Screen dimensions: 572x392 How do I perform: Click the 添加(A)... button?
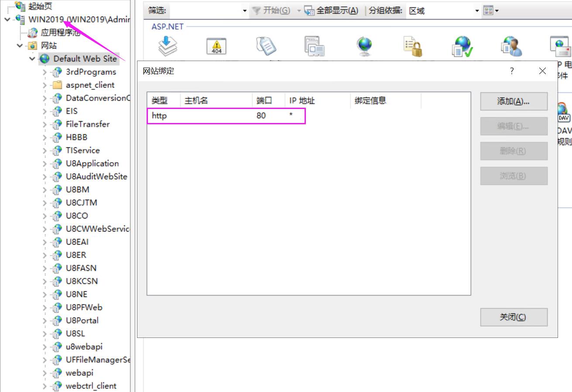point(514,102)
